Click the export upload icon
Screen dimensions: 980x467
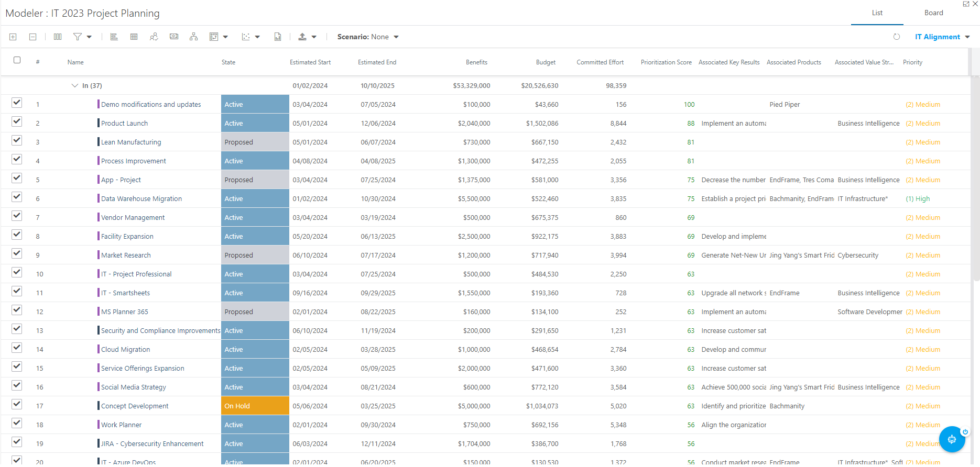[x=302, y=37]
